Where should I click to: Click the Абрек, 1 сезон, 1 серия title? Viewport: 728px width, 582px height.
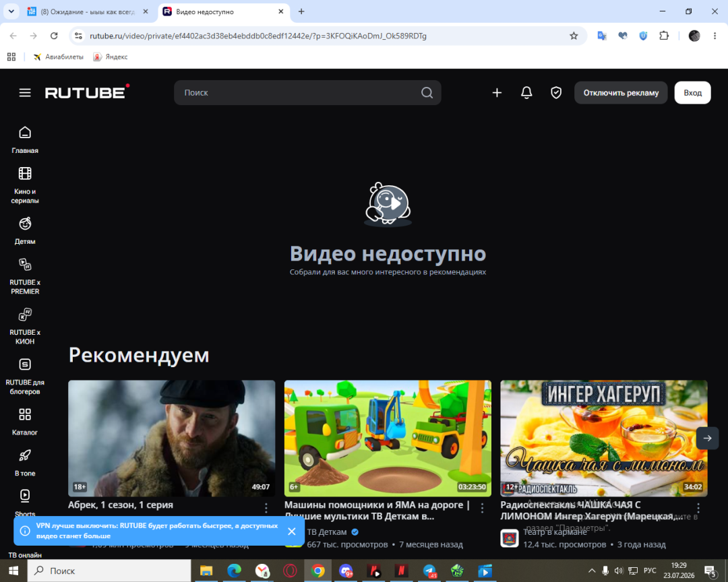pyautogui.click(x=121, y=505)
